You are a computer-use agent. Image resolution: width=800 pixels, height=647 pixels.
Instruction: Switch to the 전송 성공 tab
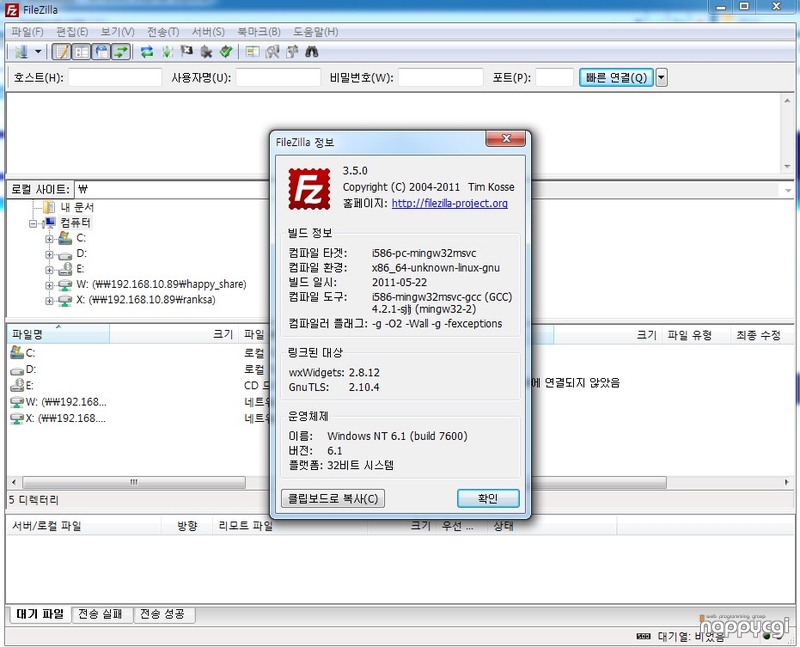162,614
